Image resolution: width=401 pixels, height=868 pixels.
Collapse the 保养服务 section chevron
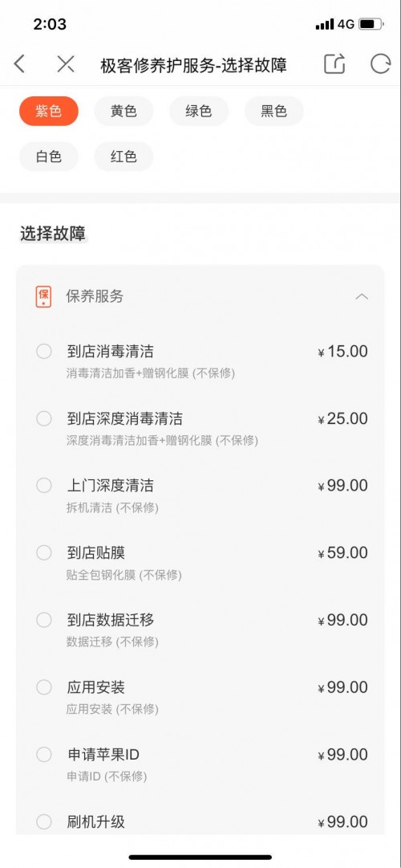point(362,297)
